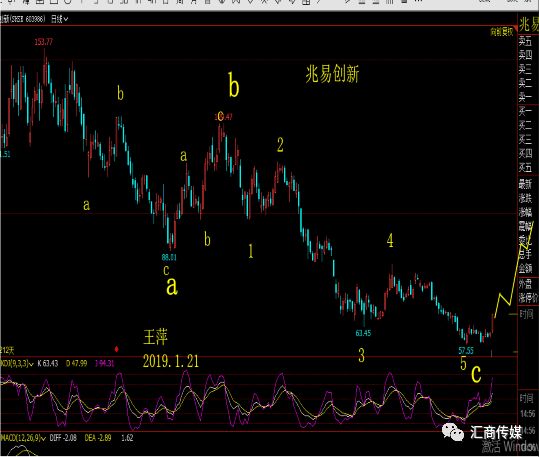Click the lowest price label 57.55
The width and height of the screenshot is (539, 457).
coord(466,350)
